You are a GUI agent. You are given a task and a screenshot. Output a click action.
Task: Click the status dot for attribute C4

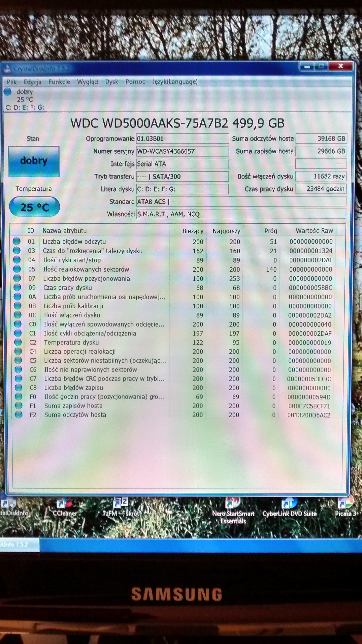coord(18,351)
